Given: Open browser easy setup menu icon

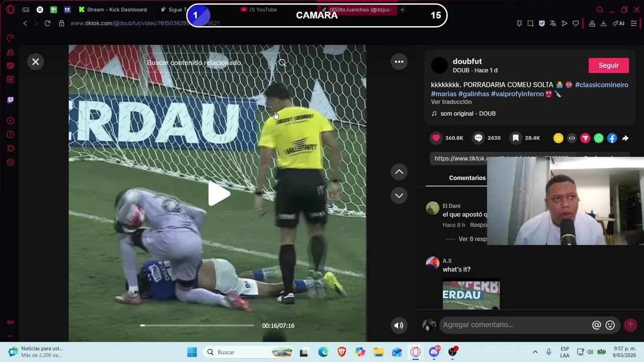Looking at the screenshot, I should [633, 23].
